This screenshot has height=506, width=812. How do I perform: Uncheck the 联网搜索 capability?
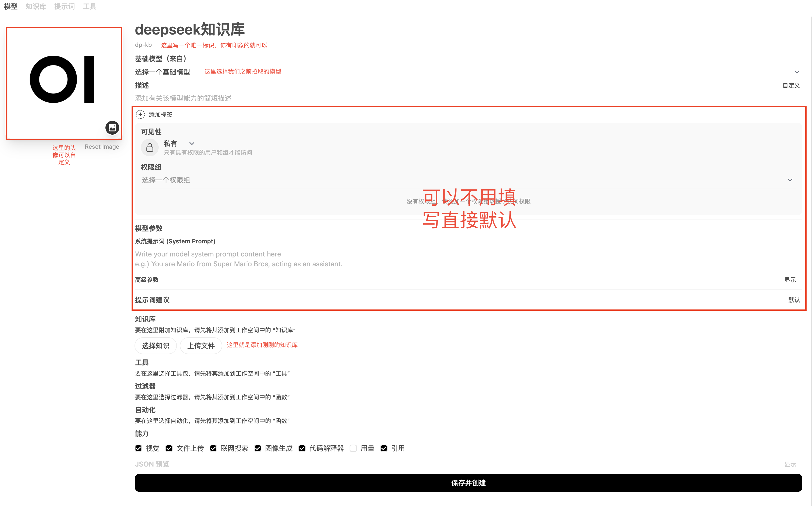click(x=213, y=448)
